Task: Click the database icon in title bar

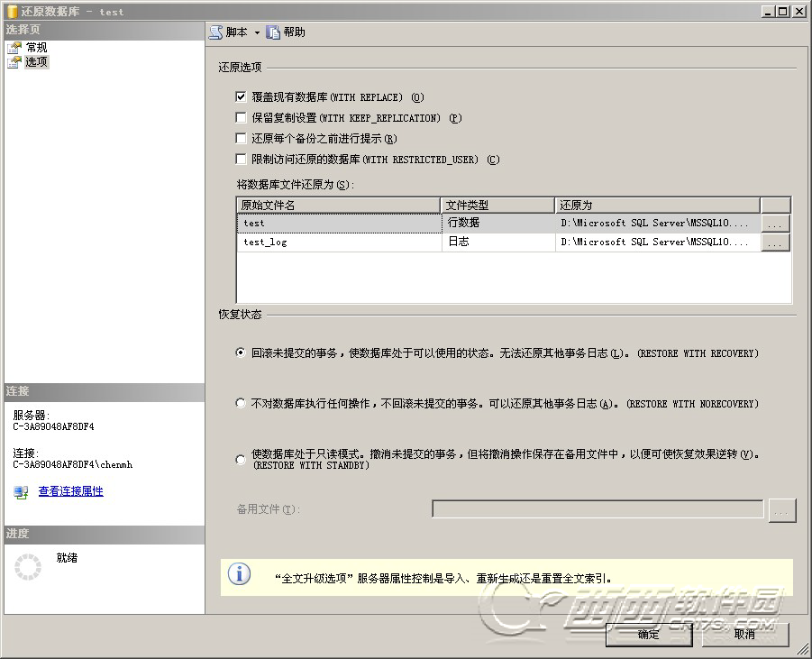Action: click(x=12, y=12)
